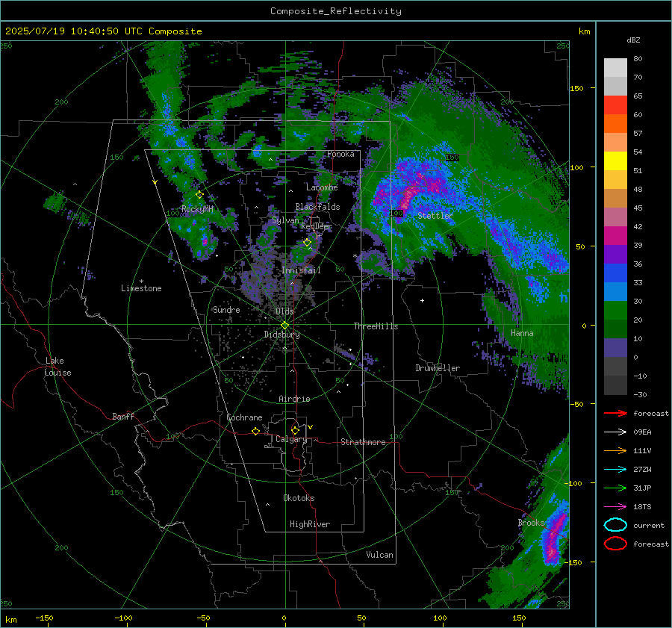Click the Brooks city label
This screenshot has height=628, width=672.
pyautogui.click(x=531, y=523)
